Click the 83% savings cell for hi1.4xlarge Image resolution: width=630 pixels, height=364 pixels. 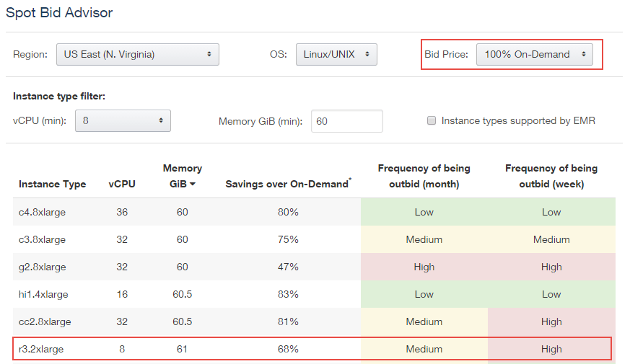tap(286, 294)
